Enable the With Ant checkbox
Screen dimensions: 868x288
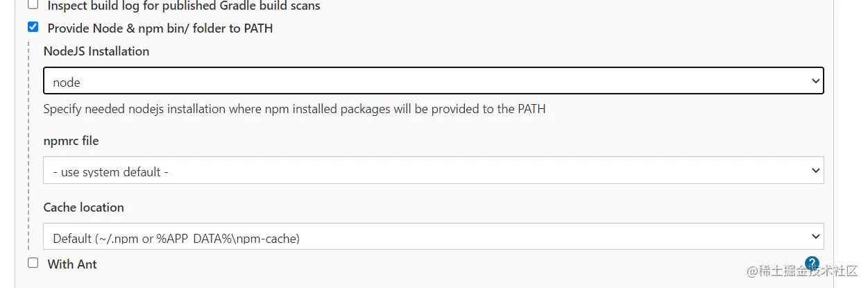pos(33,263)
